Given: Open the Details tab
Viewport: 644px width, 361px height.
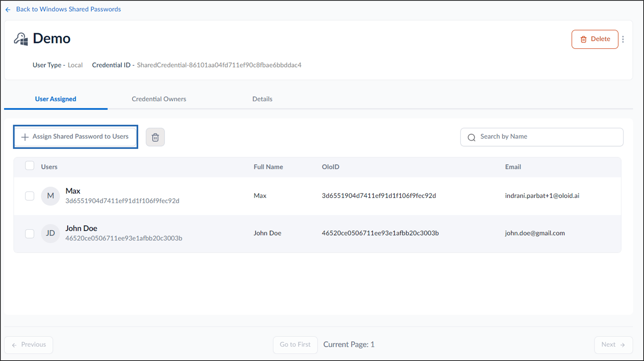Looking at the screenshot, I should (262, 99).
